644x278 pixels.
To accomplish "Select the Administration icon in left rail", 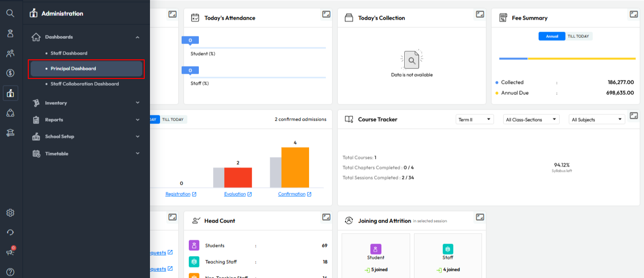I will click(x=10, y=93).
